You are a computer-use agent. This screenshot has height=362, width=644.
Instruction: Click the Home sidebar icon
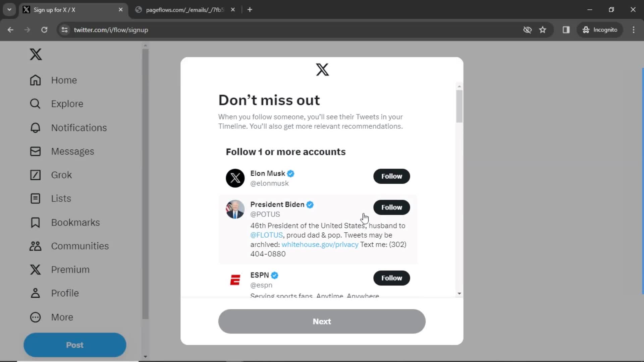click(x=35, y=80)
